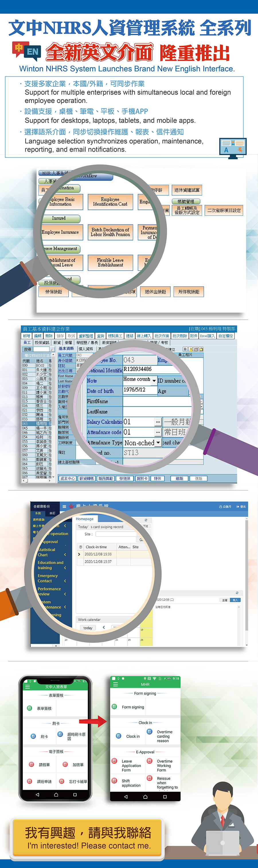
Task: Open the 投保資訊 tab
Action: (42, 343)
